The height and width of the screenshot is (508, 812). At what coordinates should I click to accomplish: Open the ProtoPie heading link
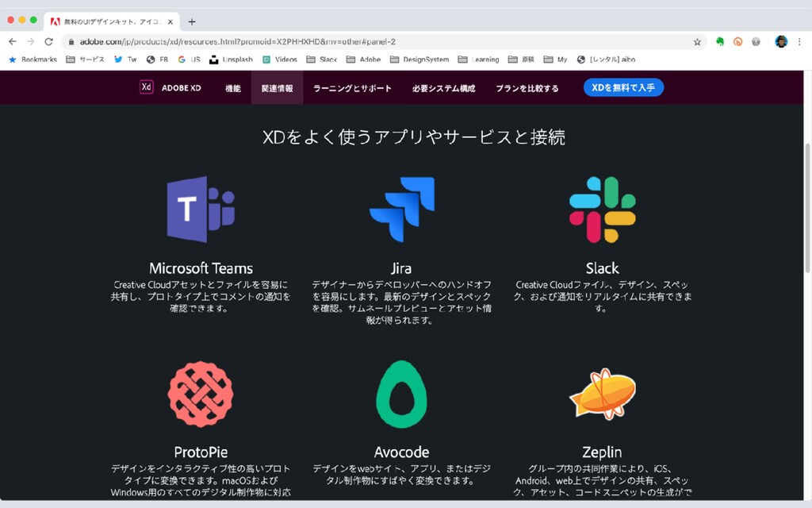coord(201,452)
